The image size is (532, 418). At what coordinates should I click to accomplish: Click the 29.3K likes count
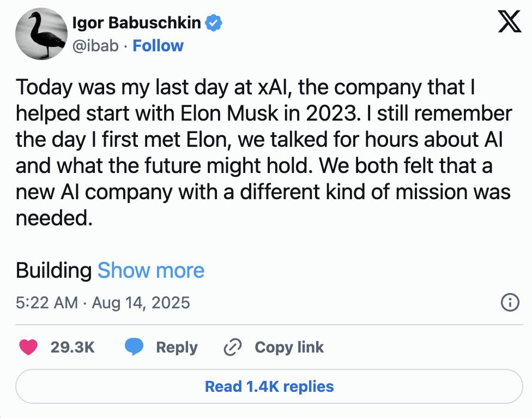click(x=72, y=348)
